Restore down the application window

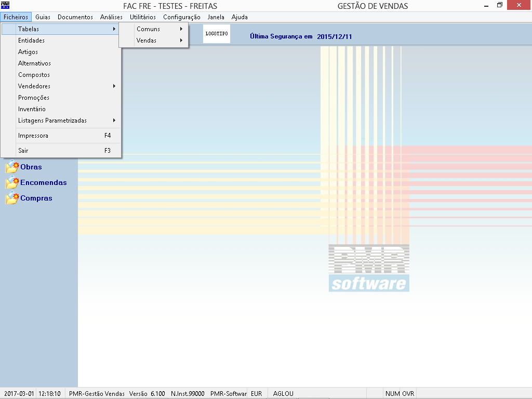click(500, 5)
